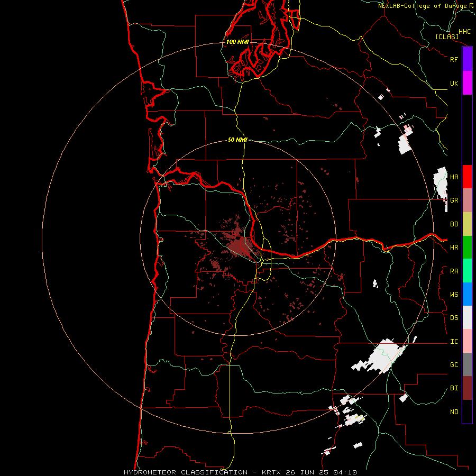Click the "BI" legend label

[454, 388]
